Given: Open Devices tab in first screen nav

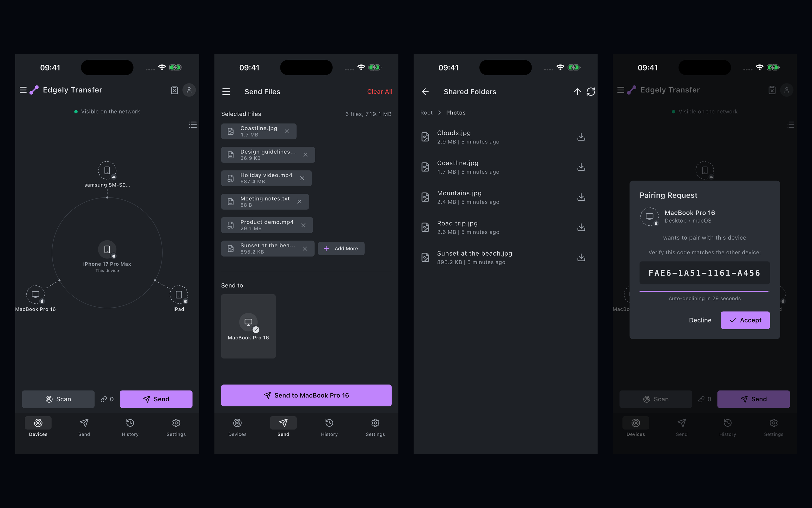Looking at the screenshot, I should click(38, 427).
